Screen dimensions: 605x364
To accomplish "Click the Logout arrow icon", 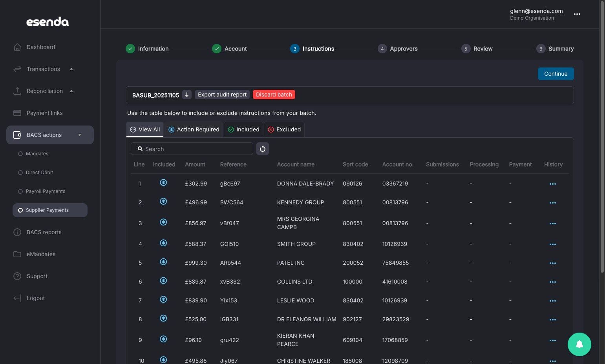I will 17,298.
